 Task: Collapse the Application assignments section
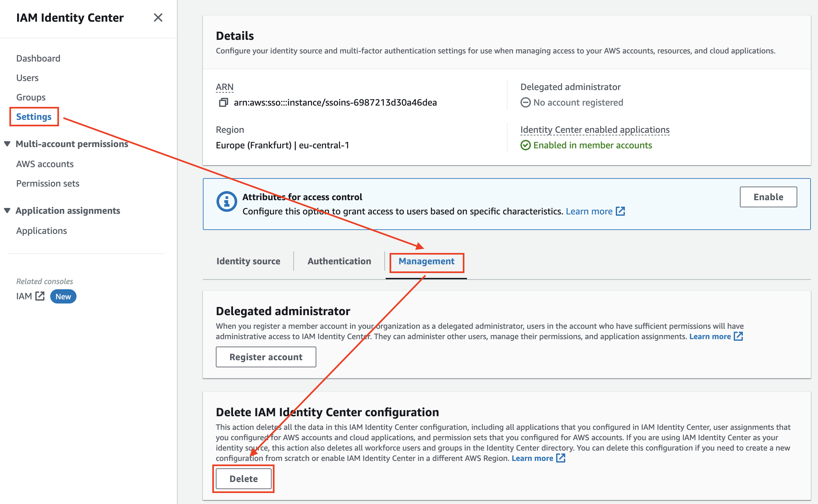[x=7, y=211]
